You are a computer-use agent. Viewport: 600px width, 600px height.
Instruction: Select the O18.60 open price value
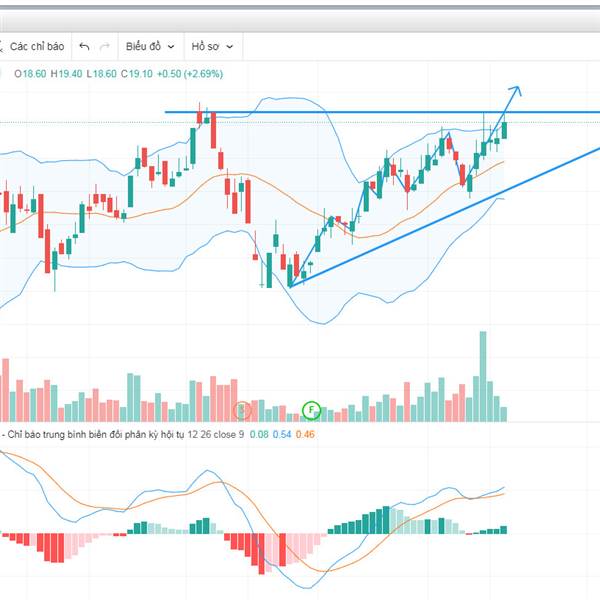pos(30,74)
